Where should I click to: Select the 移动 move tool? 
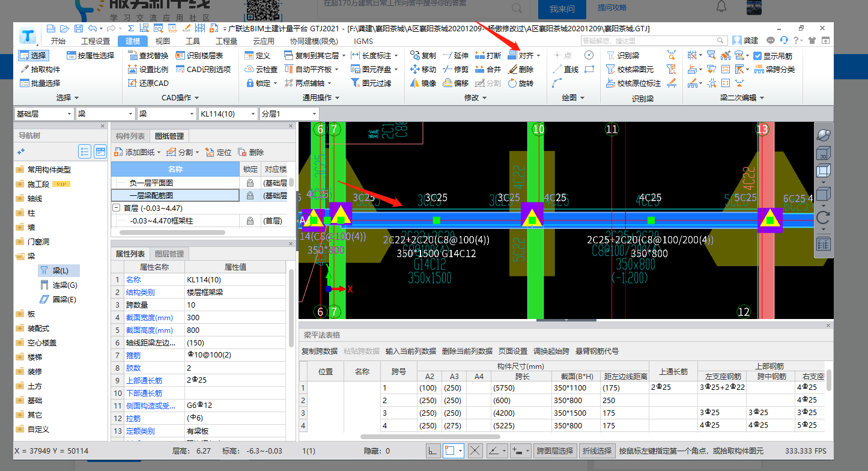[x=423, y=69]
